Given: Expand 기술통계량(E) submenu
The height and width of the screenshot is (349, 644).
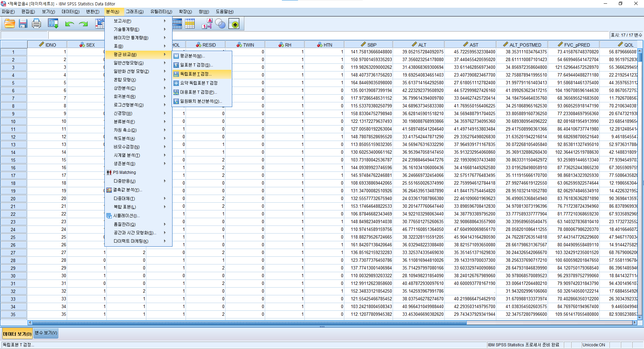Looking at the screenshot, I should click(138, 30).
